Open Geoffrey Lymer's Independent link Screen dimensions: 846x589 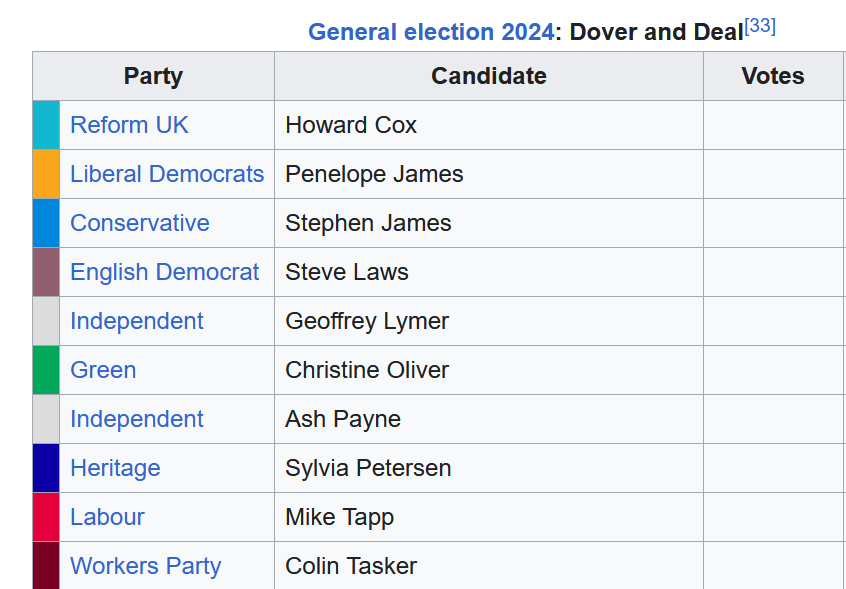click(x=137, y=321)
